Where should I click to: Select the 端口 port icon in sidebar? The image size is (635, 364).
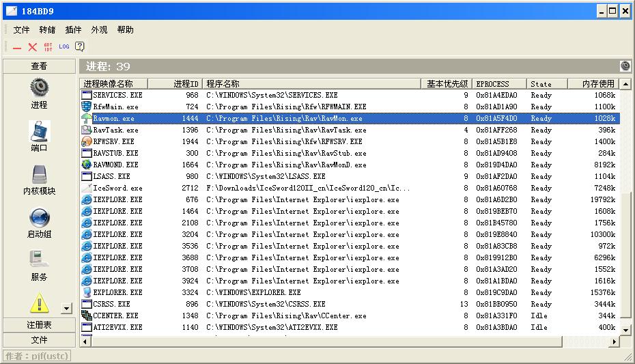[40, 132]
